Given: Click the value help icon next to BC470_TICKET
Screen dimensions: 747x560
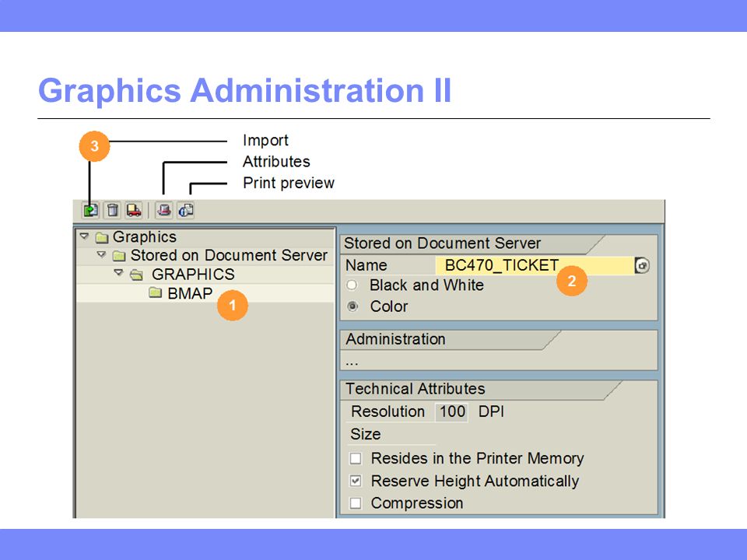Looking at the screenshot, I should click(642, 265).
